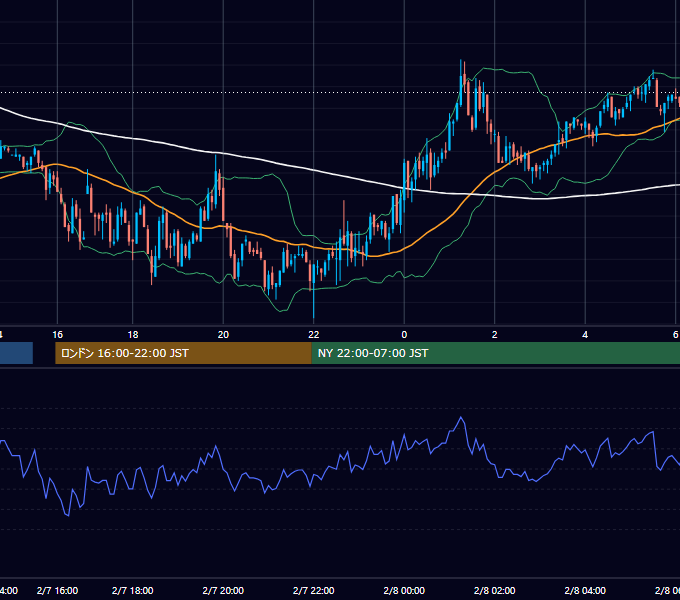Viewport: 680px width, 600px height.
Task: Click the '4' hour label on chart axis
Action: (585, 335)
